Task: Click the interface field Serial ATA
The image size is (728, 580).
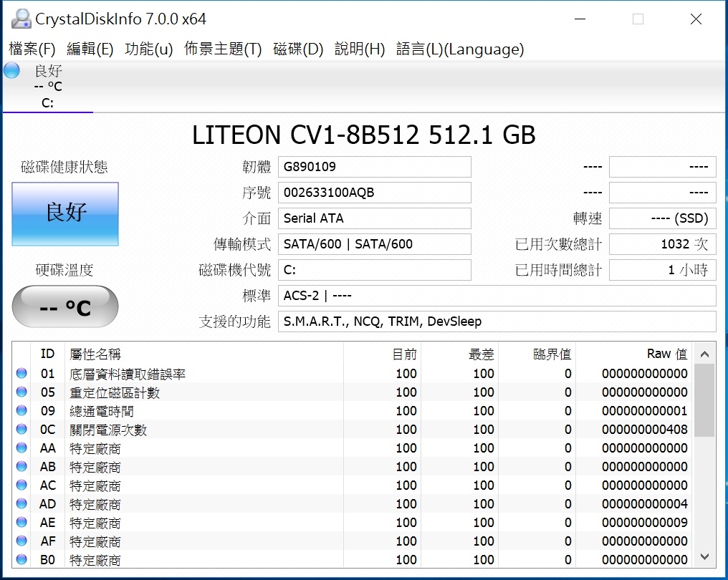Action: click(375, 218)
